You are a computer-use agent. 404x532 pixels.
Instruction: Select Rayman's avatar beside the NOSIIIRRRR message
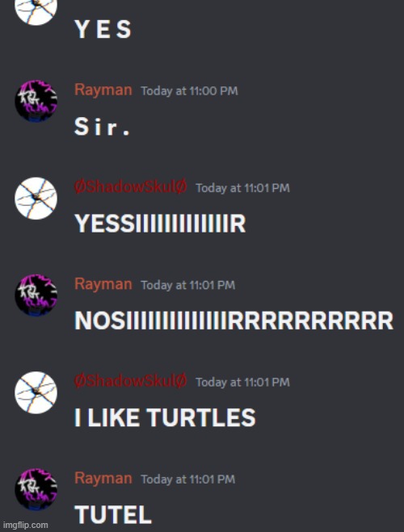point(36,295)
